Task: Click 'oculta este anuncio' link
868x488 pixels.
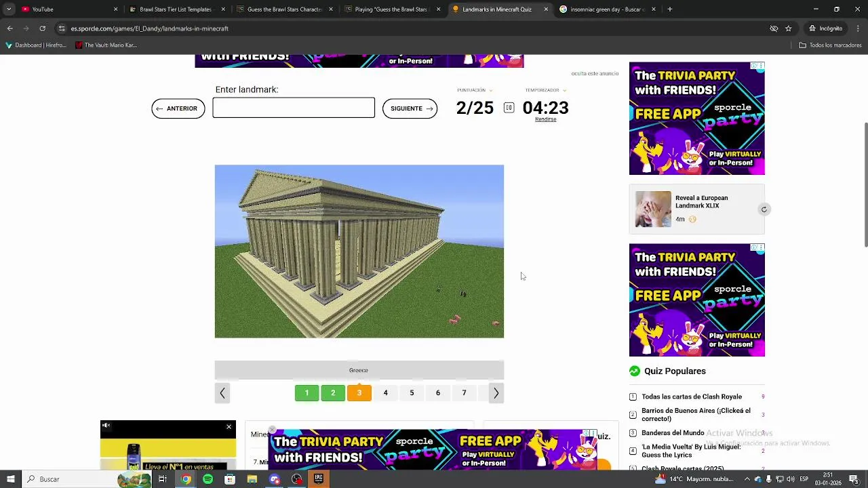Action: (595, 73)
